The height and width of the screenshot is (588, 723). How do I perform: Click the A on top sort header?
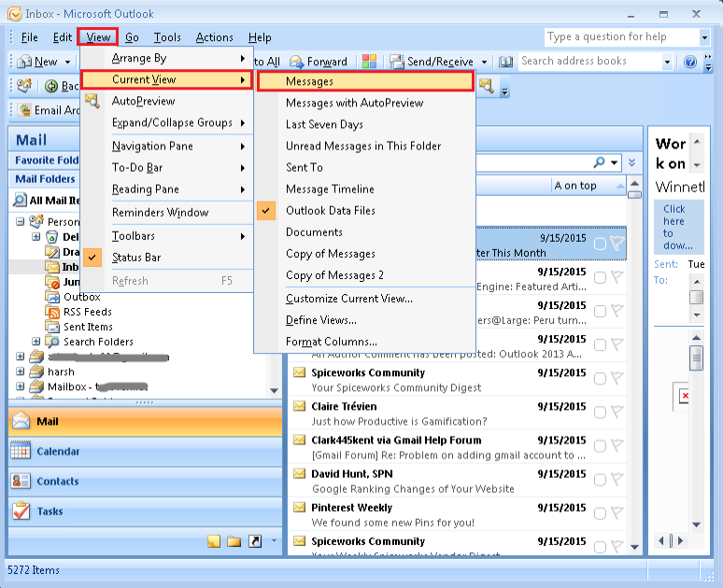point(588,186)
